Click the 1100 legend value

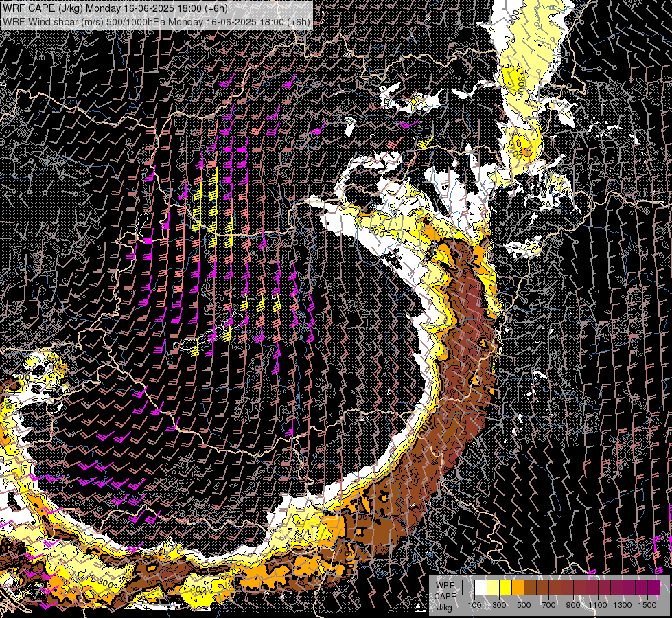pos(598,605)
